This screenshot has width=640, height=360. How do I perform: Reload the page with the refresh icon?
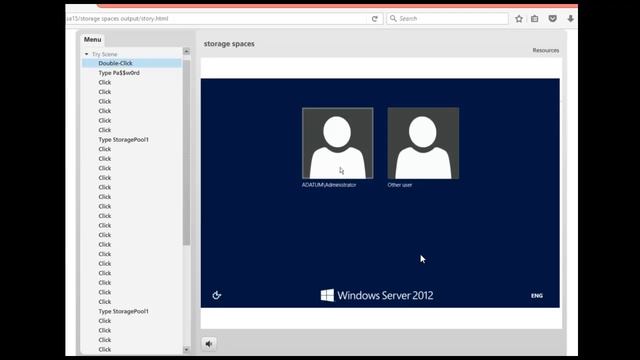pos(374,19)
